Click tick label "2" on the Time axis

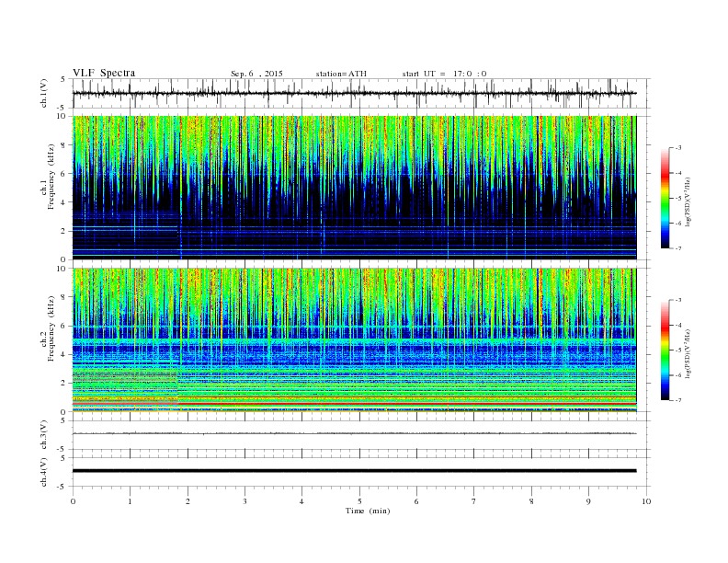(188, 501)
